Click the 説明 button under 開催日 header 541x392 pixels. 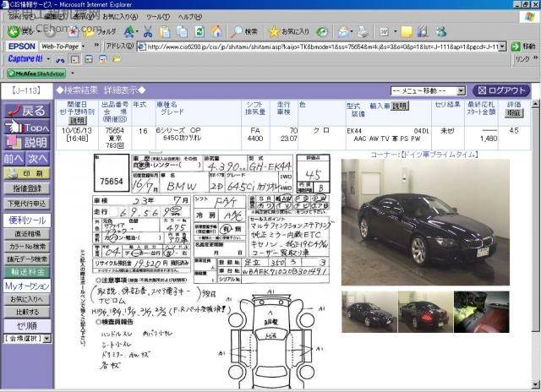[78, 120]
